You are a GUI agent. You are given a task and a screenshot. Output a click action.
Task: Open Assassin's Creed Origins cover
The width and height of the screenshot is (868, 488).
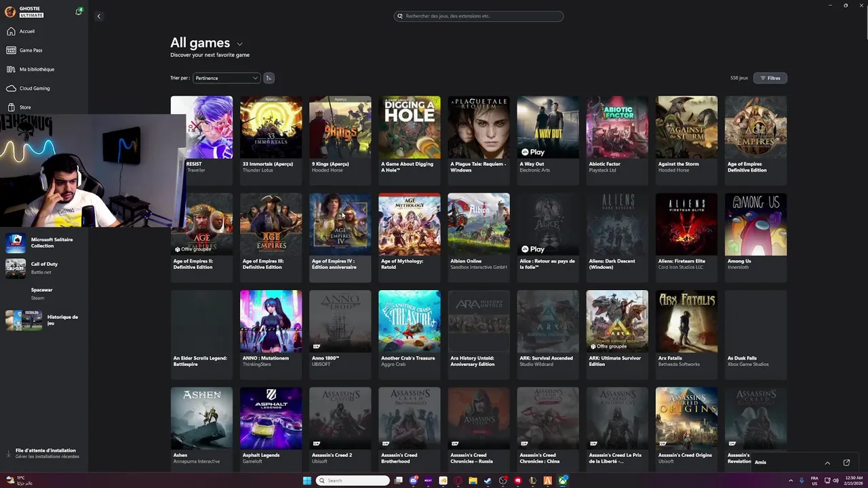(686, 418)
